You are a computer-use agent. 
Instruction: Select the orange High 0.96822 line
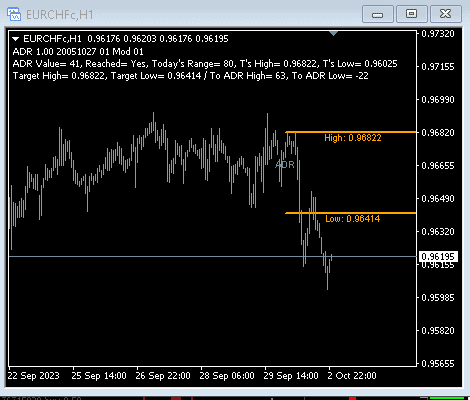pyautogui.click(x=351, y=132)
